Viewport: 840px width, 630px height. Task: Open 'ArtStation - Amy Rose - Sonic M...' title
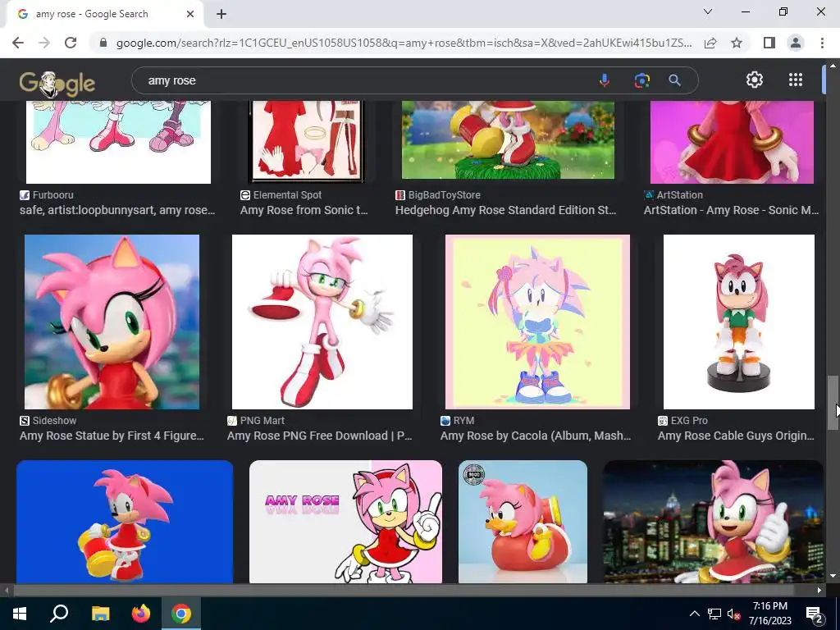pyautogui.click(x=731, y=210)
